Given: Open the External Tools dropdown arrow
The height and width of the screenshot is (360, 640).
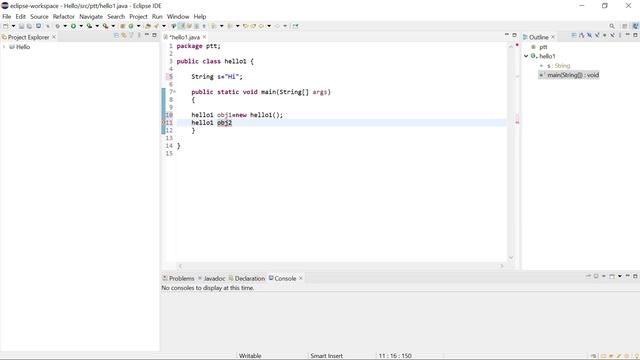Looking at the screenshot, I should (113, 26).
